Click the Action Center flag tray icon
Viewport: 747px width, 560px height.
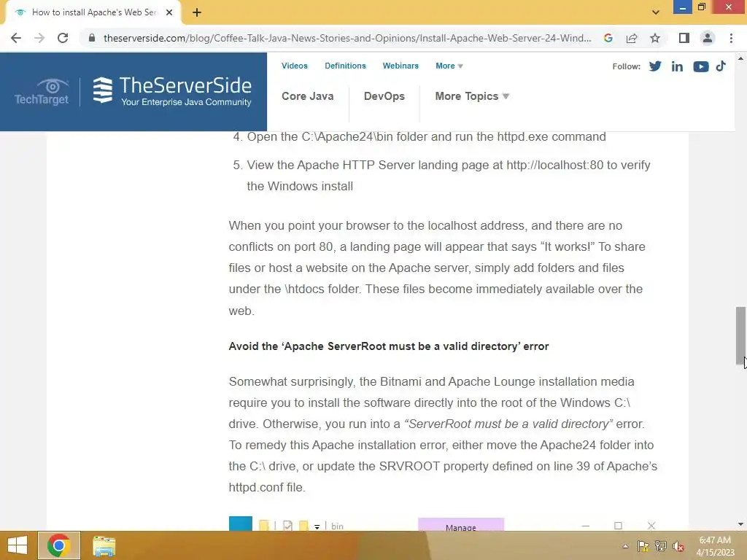(643, 546)
